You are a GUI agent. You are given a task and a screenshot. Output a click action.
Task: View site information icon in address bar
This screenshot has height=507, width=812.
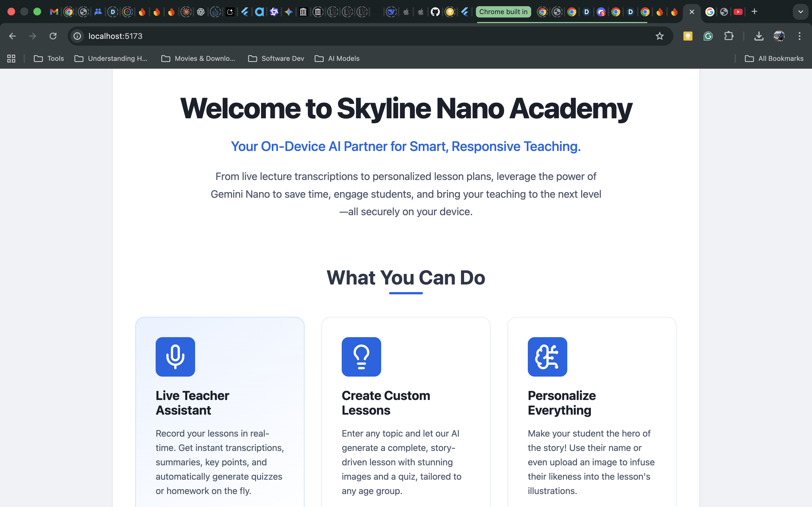pyautogui.click(x=78, y=36)
